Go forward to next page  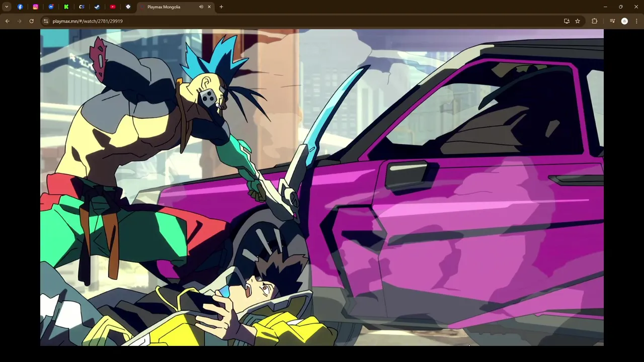coord(19,21)
